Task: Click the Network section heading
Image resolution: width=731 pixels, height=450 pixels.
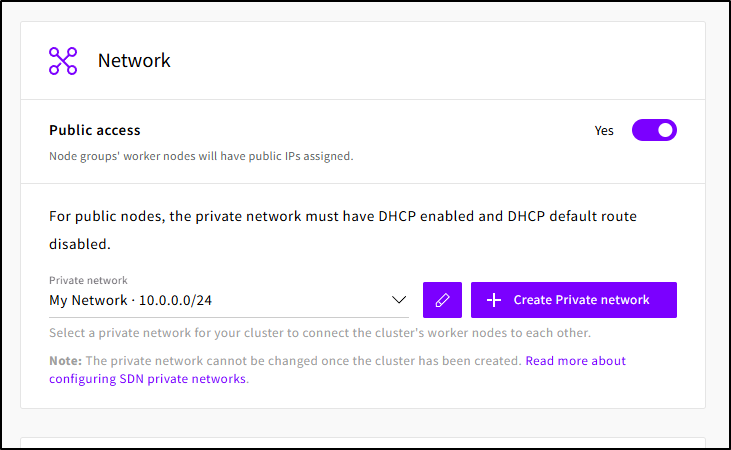Action: coord(134,61)
